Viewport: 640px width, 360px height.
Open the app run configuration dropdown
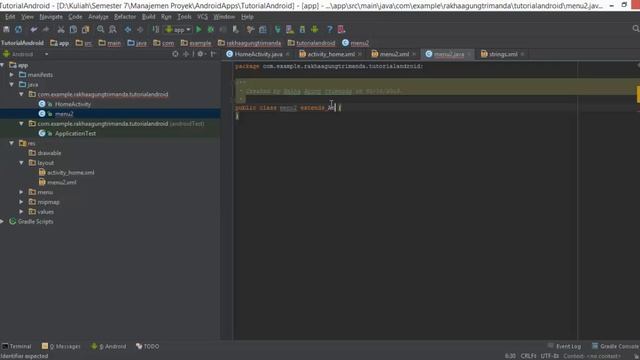point(178,29)
